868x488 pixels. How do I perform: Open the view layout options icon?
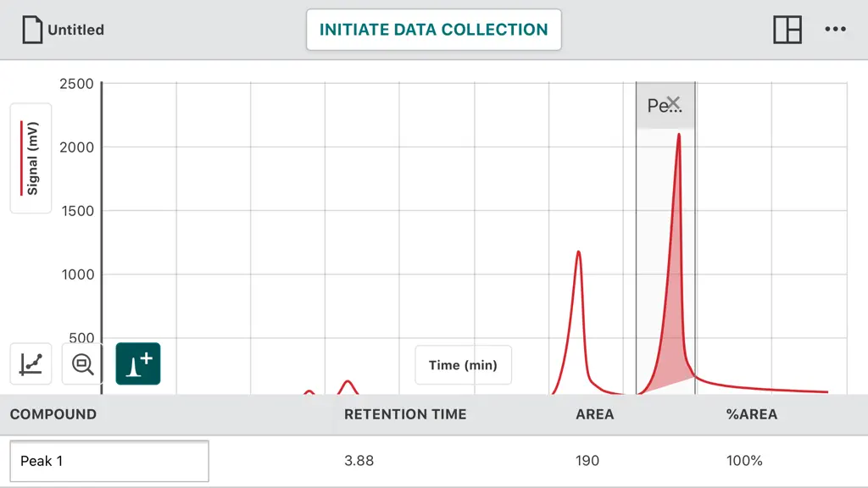(x=787, y=30)
